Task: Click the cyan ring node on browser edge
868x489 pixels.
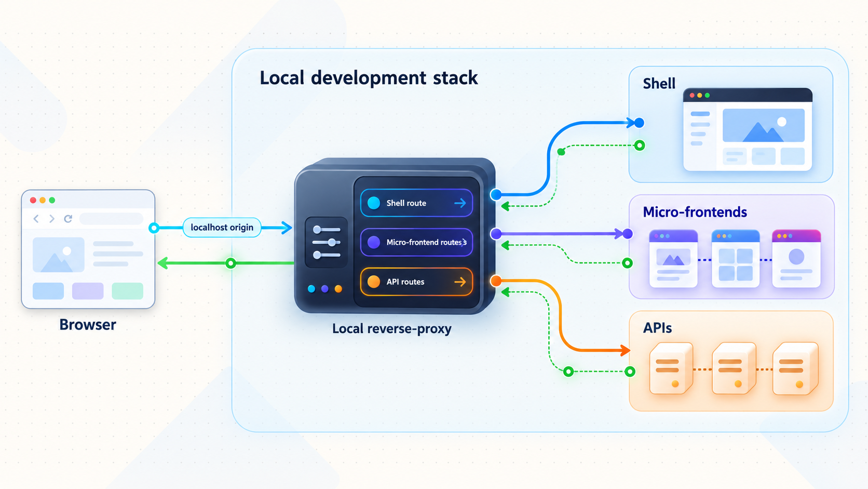Action: (154, 228)
